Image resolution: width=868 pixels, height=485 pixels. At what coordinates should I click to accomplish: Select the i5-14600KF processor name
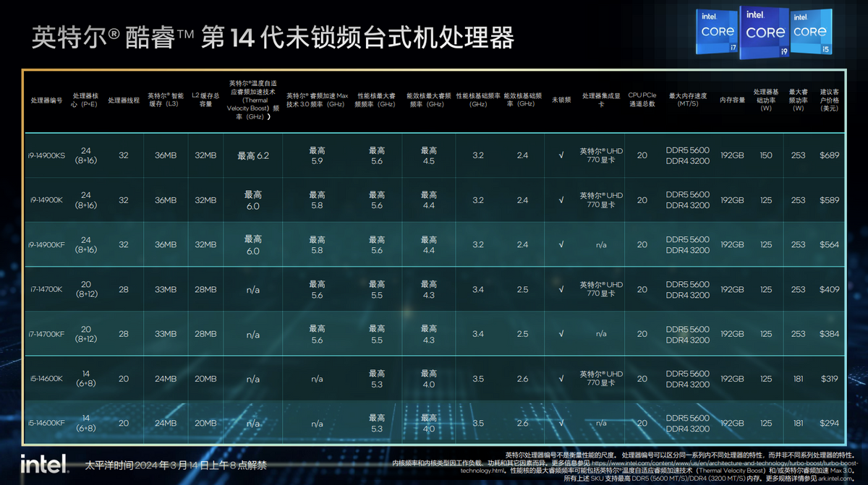coord(47,424)
